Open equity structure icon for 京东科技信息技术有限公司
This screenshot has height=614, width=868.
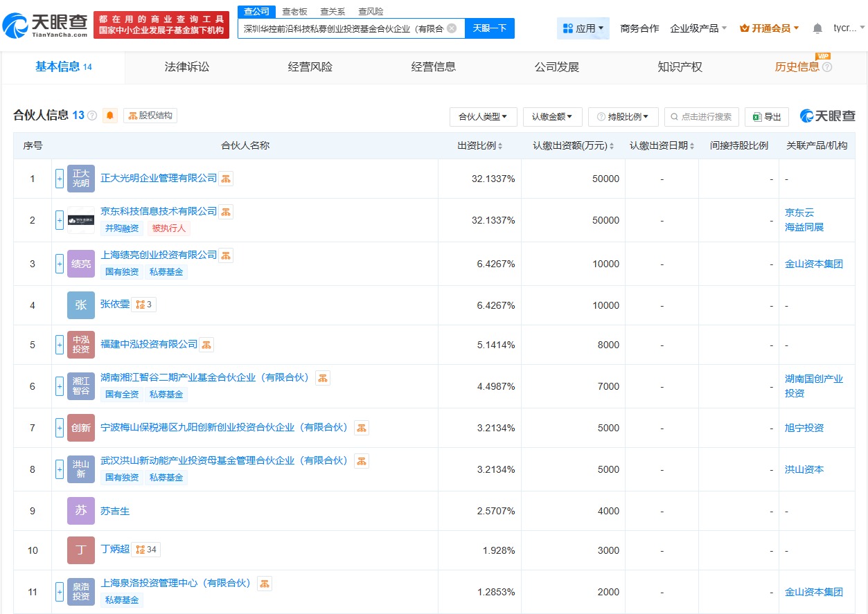click(x=226, y=212)
